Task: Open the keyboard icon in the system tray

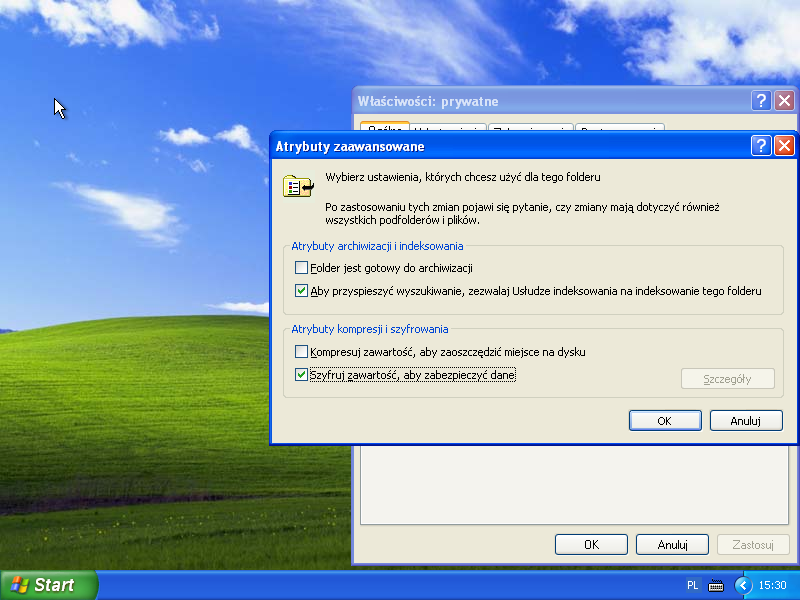Action: click(x=716, y=585)
